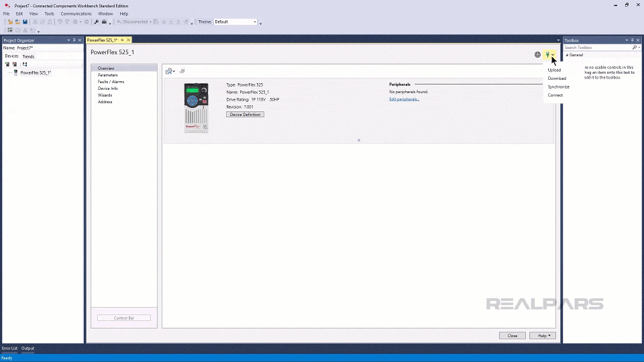Open the Edit menu

click(19, 13)
